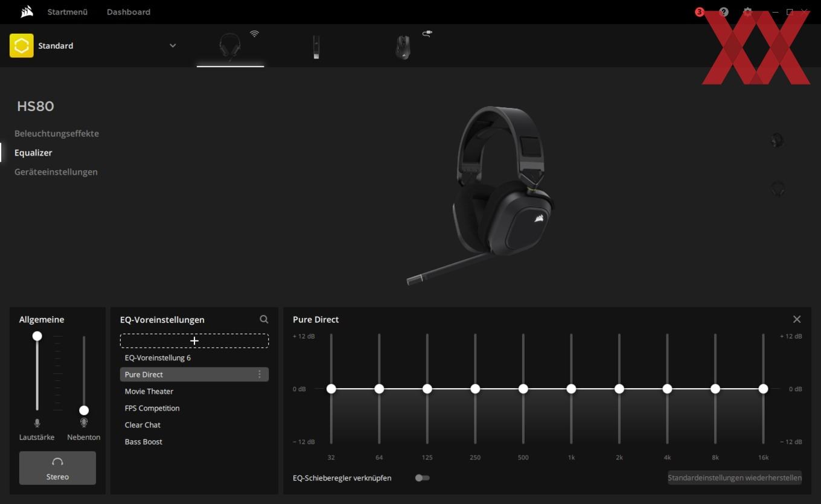Select the wired mouse device icon

[403, 46]
